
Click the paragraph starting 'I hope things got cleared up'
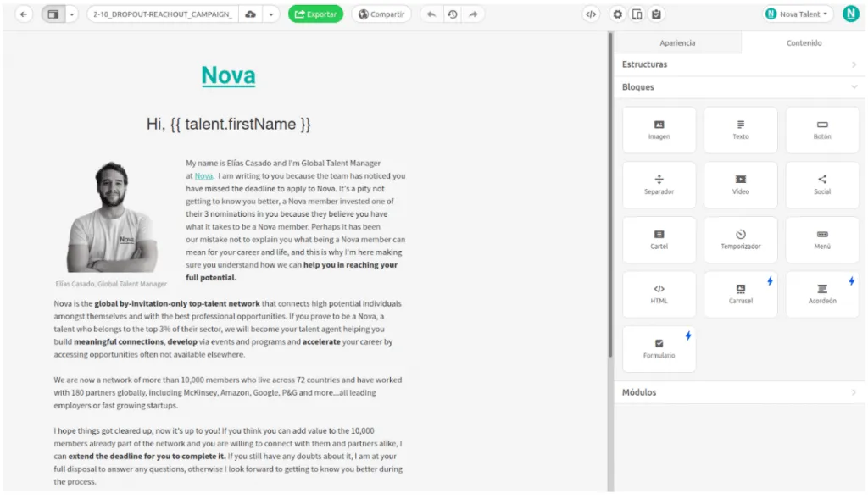pos(228,456)
